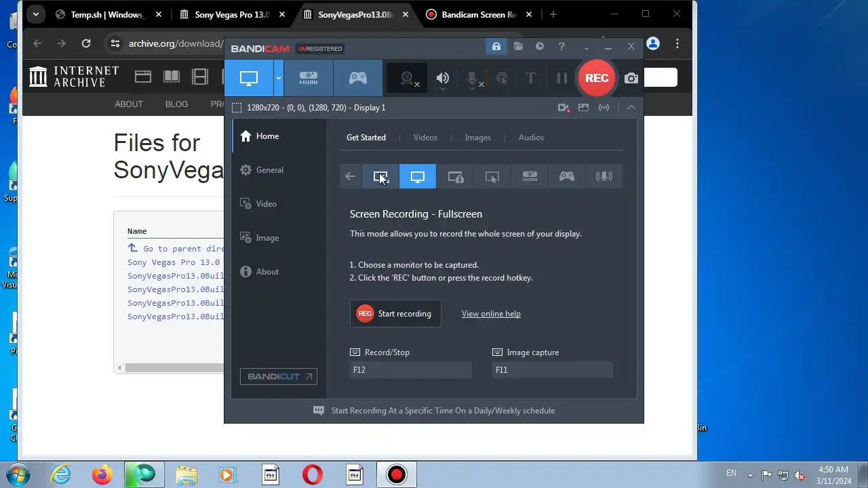868x488 pixels.
Task: Select the screen recording mode button
Action: click(x=249, y=78)
